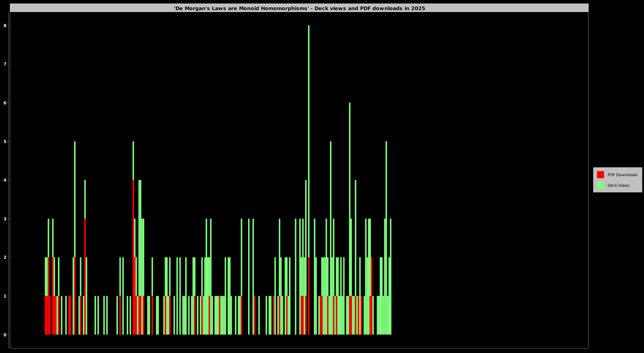The image size is (644, 353).
Task: Click the y-axis label 2
Action: point(5,257)
